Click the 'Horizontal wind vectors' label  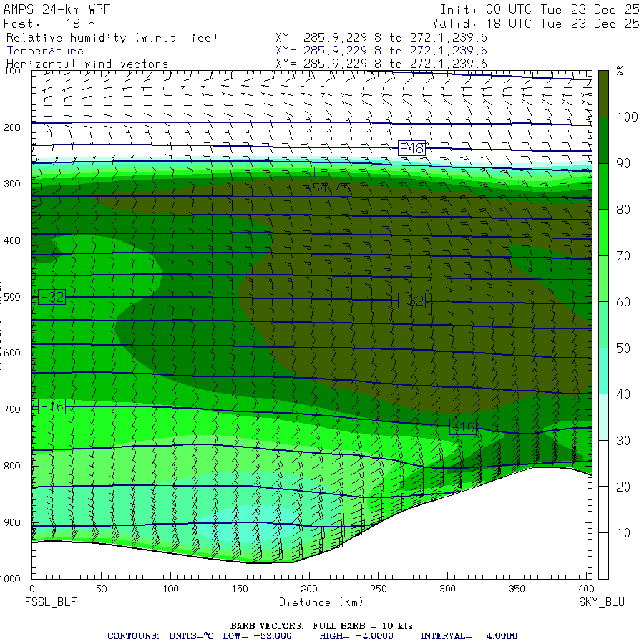coord(87,64)
